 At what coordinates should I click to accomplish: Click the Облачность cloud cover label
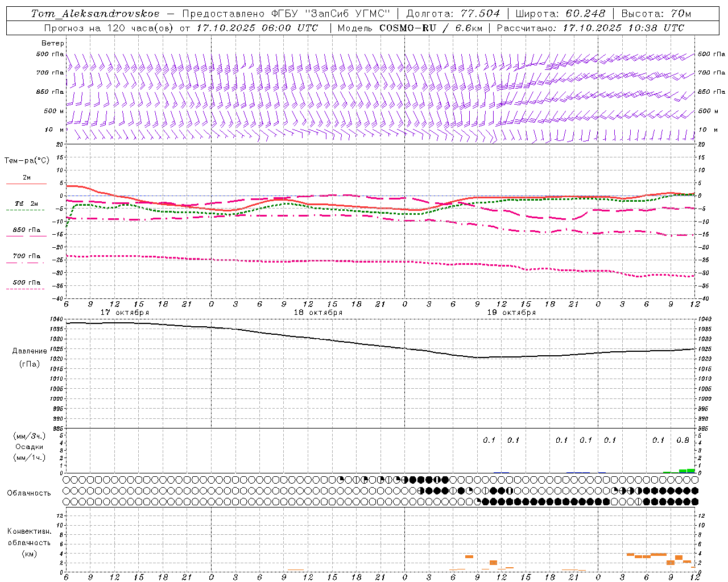[x=29, y=493]
